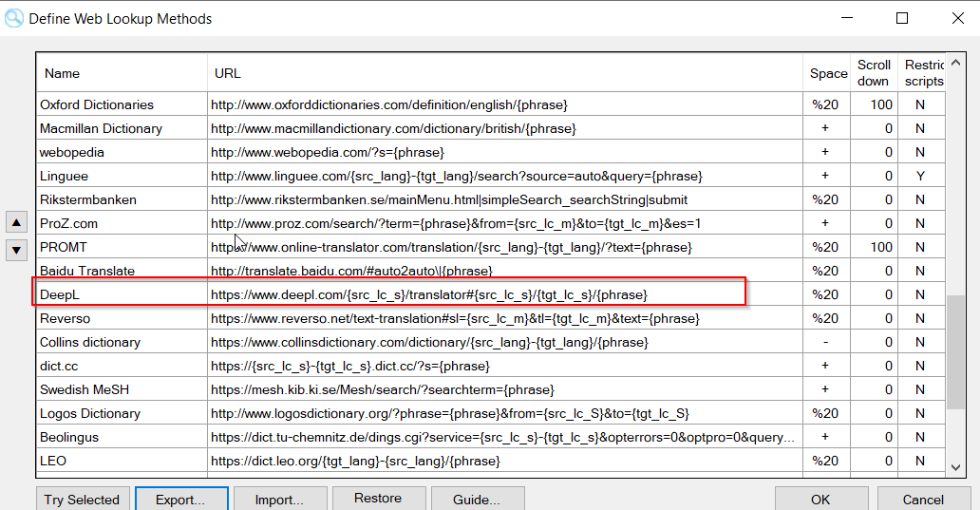Click the DeepL space value %20
The width and height of the screenshot is (980, 510).
click(825, 294)
